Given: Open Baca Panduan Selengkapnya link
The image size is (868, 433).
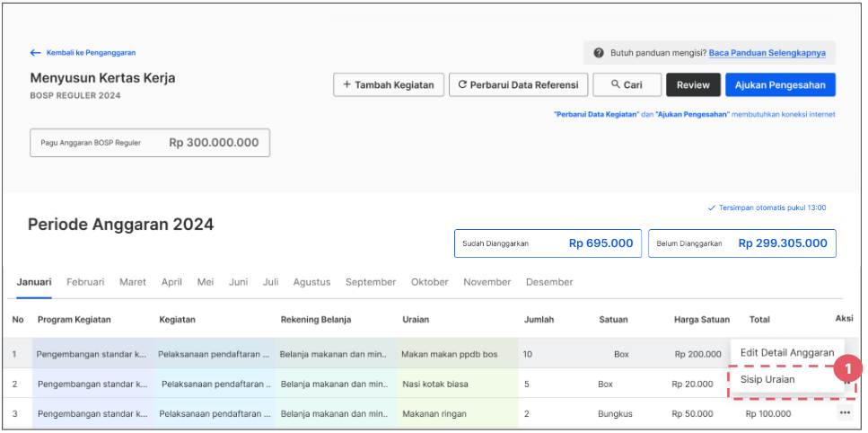Looking at the screenshot, I should pos(767,53).
